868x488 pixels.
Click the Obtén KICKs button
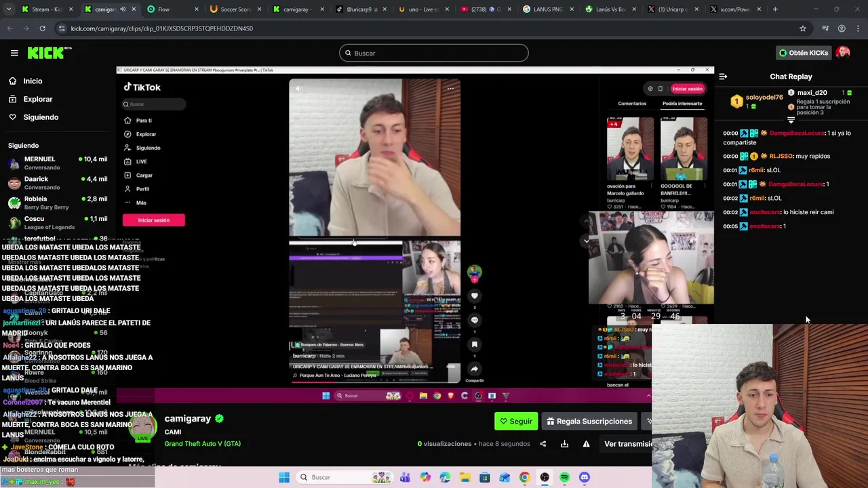coord(804,53)
